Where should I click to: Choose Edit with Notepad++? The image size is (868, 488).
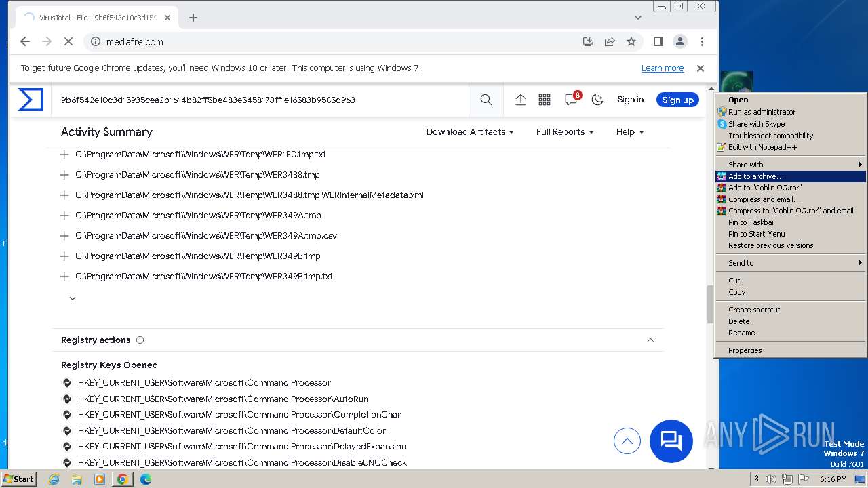pyautogui.click(x=791, y=147)
